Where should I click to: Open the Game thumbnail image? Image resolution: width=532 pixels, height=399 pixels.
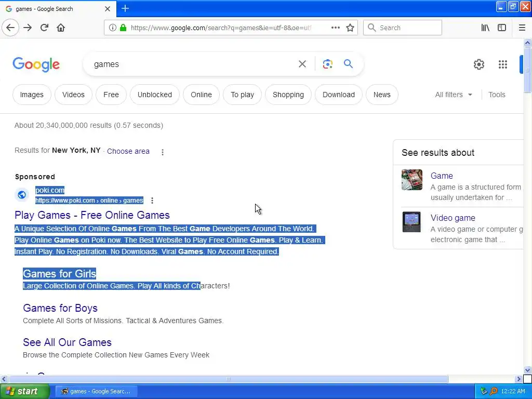click(412, 180)
